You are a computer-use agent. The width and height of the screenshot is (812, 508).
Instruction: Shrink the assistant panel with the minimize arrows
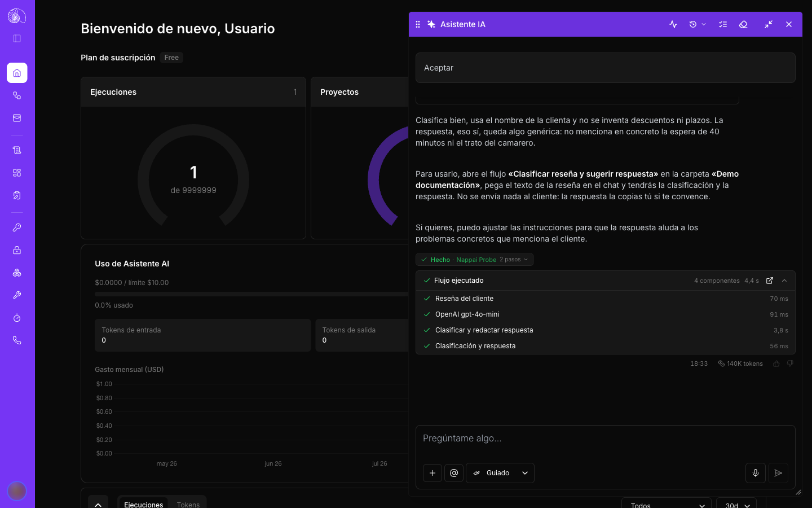[769, 24]
